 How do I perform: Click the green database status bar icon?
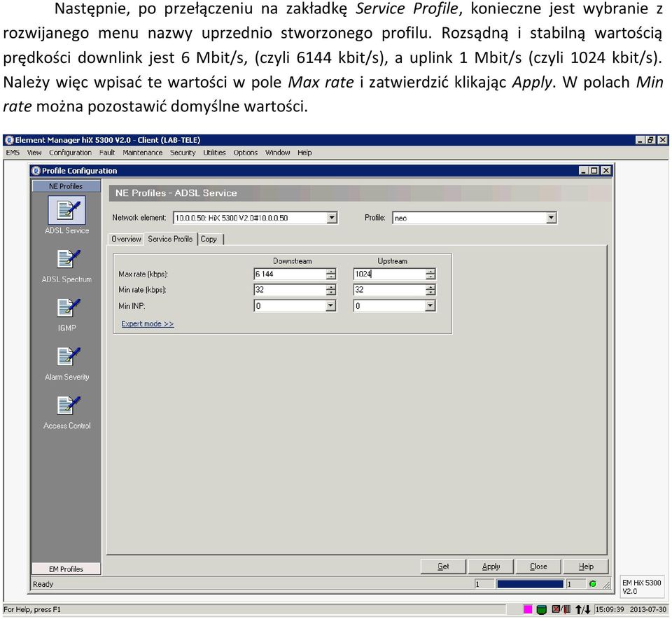tap(541, 609)
